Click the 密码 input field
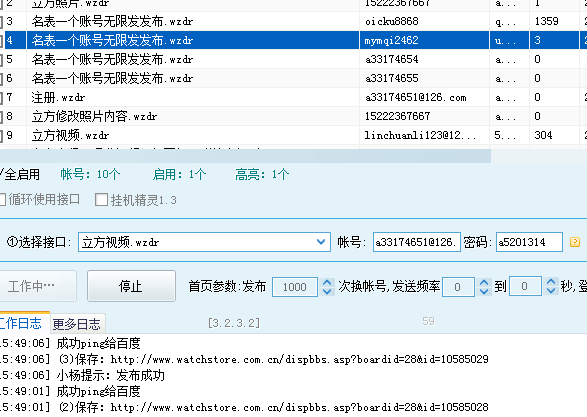This screenshot has height=417, width=587. point(529,242)
